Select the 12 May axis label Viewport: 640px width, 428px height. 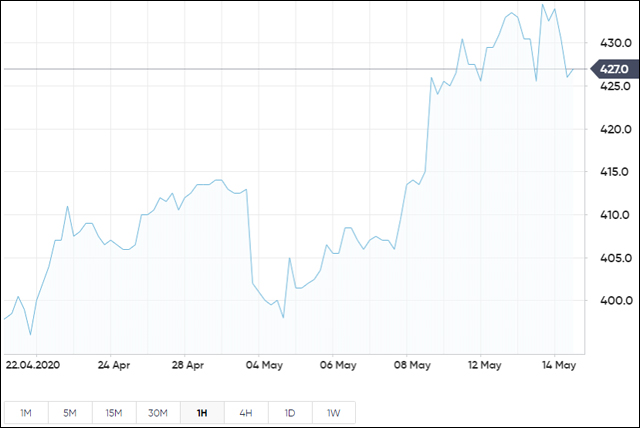(x=485, y=366)
